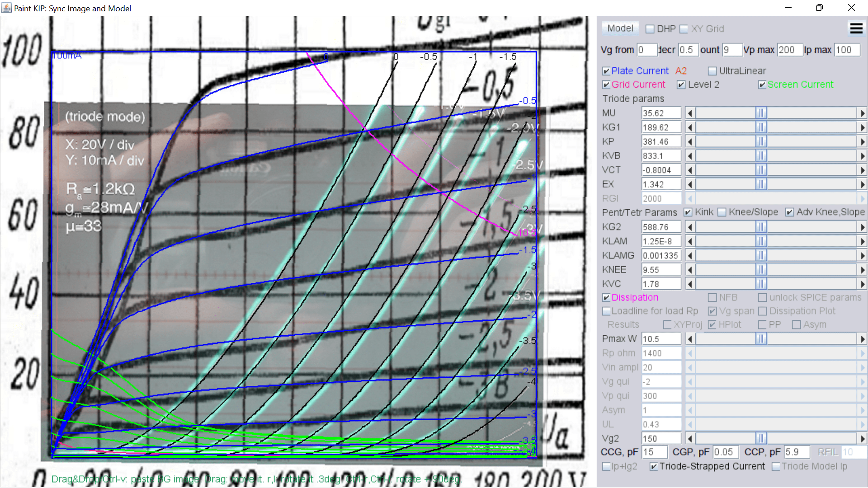This screenshot has height=488, width=868.
Task: Disable the Screen Current checkbox
Action: [762, 84]
